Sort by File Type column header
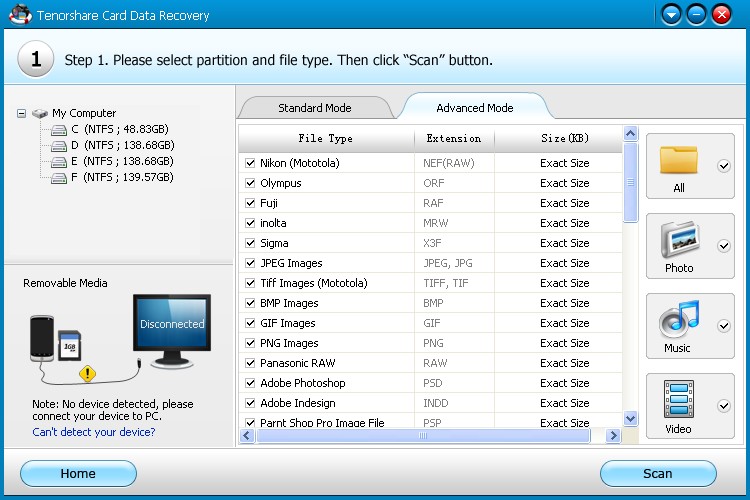This screenshot has width=750, height=500. click(326, 139)
